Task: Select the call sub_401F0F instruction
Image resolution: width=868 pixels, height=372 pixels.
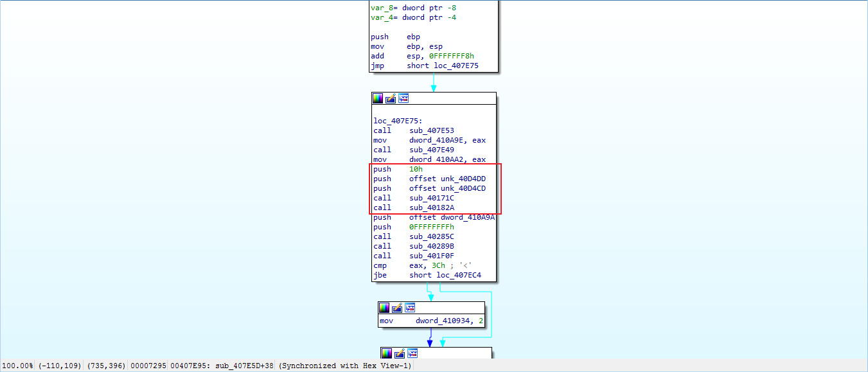Action: (413, 256)
